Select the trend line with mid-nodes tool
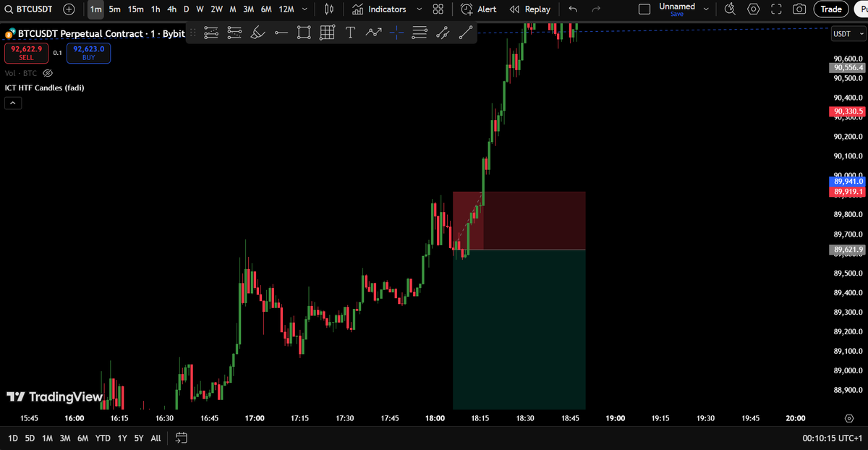 click(443, 33)
